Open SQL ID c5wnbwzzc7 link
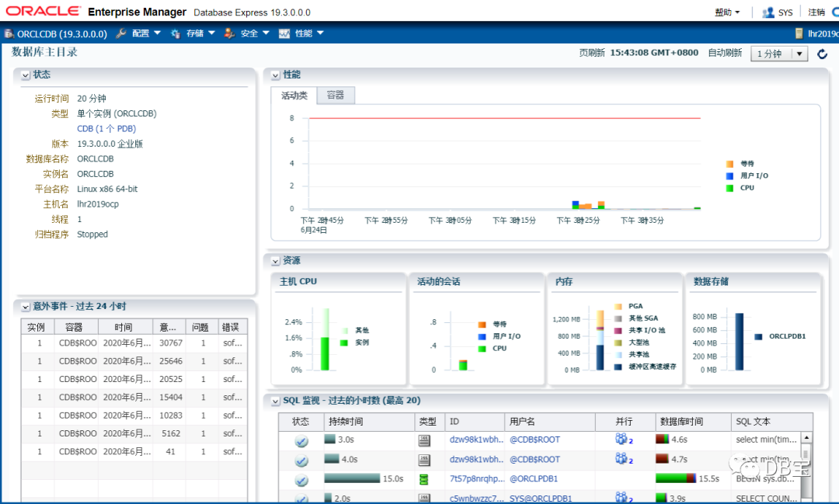839x504 pixels. click(x=477, y=498)
